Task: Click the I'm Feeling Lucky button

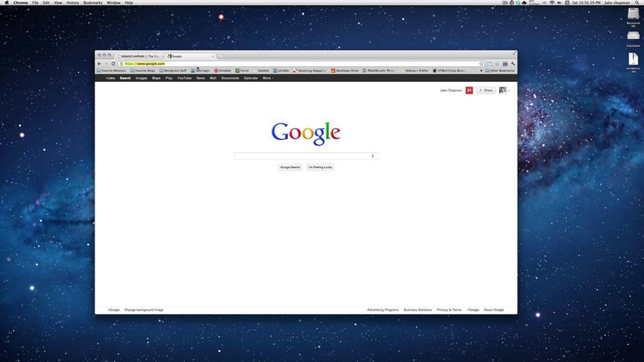Action: 320,167
